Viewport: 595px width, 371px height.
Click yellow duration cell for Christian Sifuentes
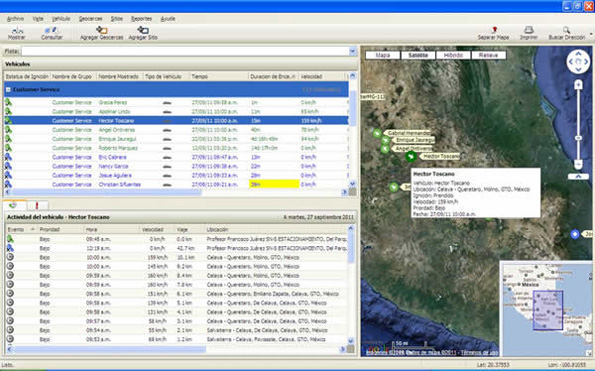[x=274, y=184]
